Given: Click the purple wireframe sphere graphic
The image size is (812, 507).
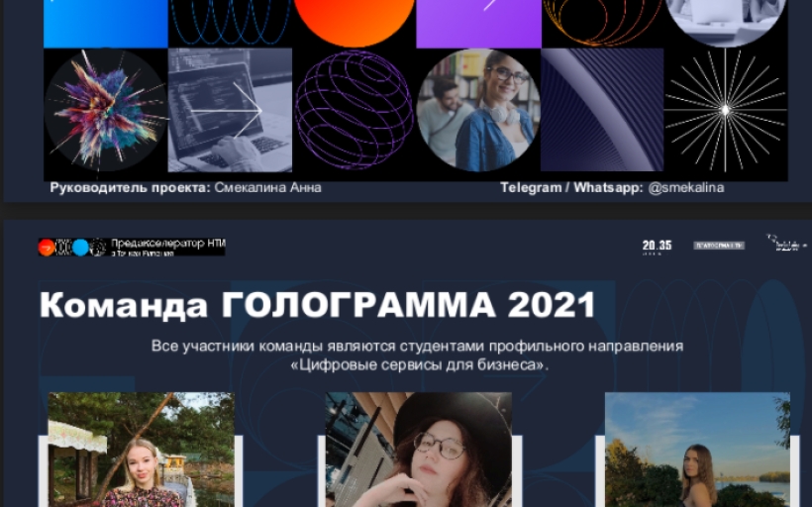Looking at the screenshot, I should (x=355, y=110).
